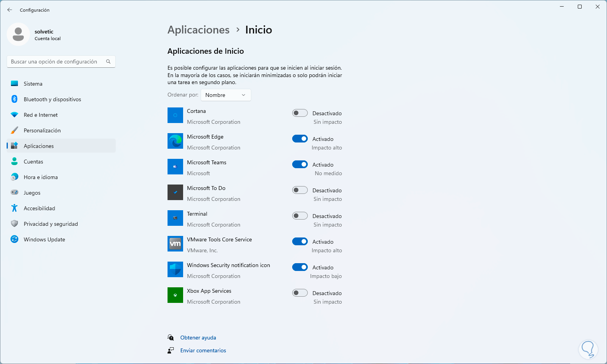The image size is (607, 364).
Task: Click the Enviar comentarios feedback icon
Action: [171, 350]
